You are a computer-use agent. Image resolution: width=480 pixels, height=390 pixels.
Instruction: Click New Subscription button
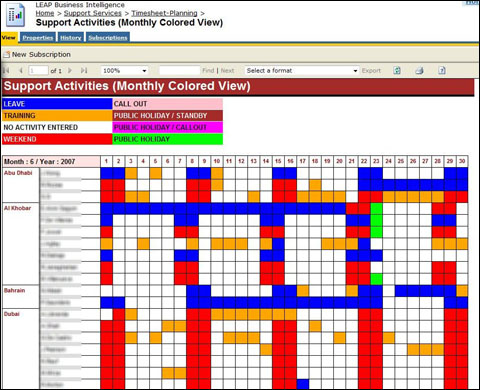point(37,54)
